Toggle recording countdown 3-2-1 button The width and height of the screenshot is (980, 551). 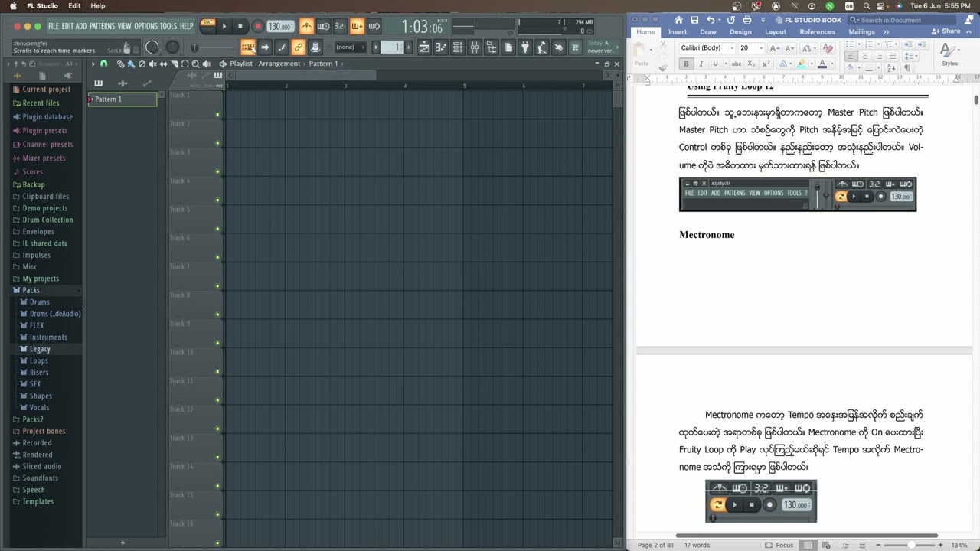pos(340,26)
